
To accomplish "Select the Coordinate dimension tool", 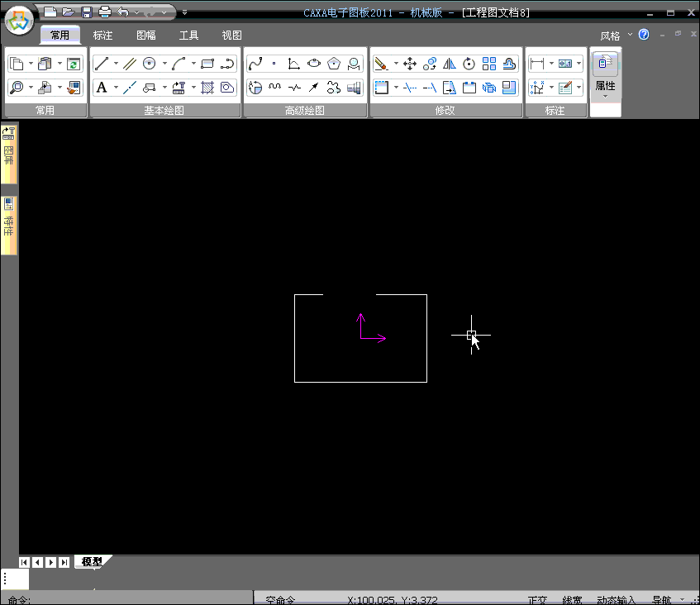I will coord(536,88).
